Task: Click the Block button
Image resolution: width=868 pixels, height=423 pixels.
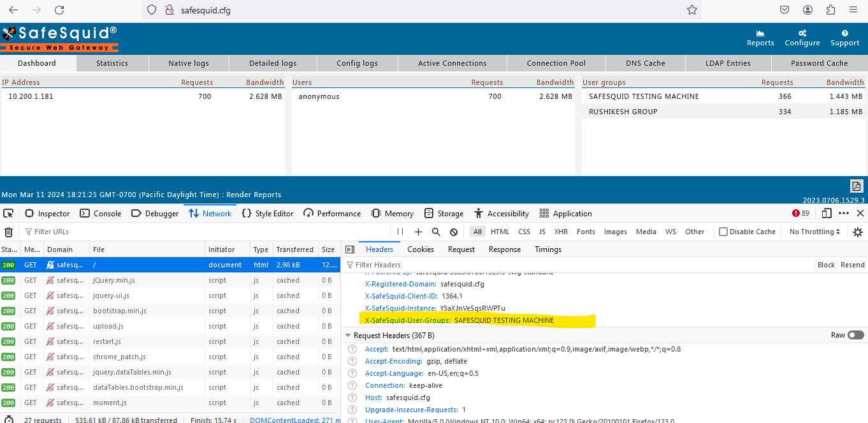Action: [x=826, y=265]
